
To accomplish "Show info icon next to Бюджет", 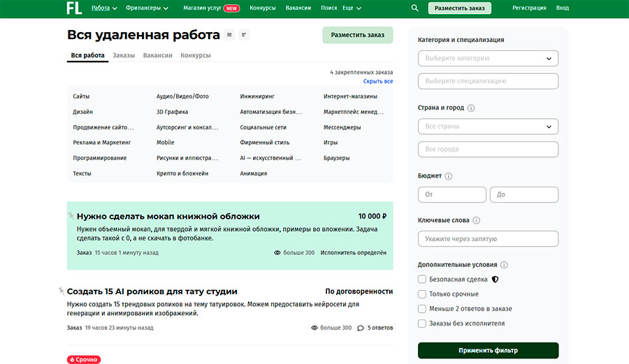I will (x=449, y=176).
